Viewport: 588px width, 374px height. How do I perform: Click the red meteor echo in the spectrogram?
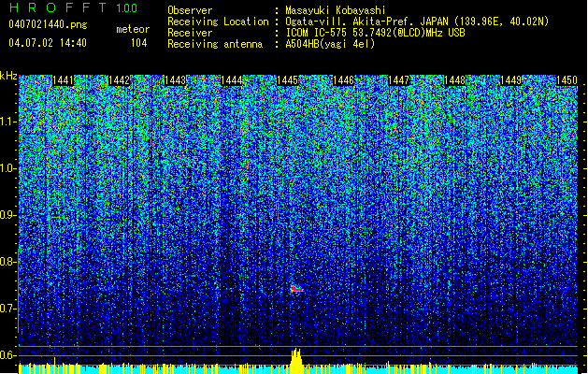click(x=296, y=289)
